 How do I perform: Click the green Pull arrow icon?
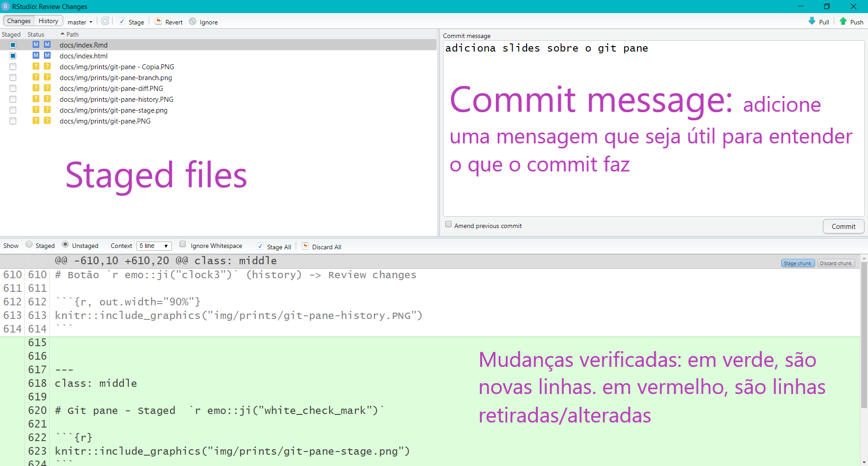(812, 21)
